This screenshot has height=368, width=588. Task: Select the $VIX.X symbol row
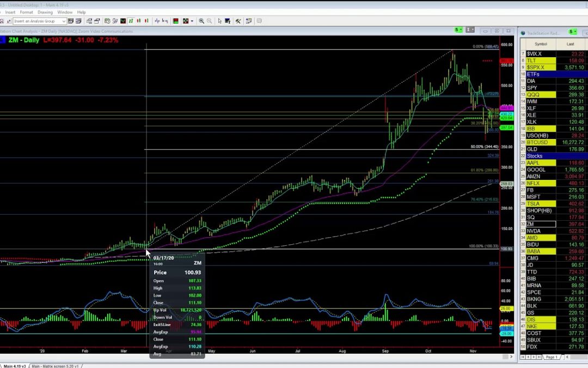pyautogui.click(x=554, y=53)
